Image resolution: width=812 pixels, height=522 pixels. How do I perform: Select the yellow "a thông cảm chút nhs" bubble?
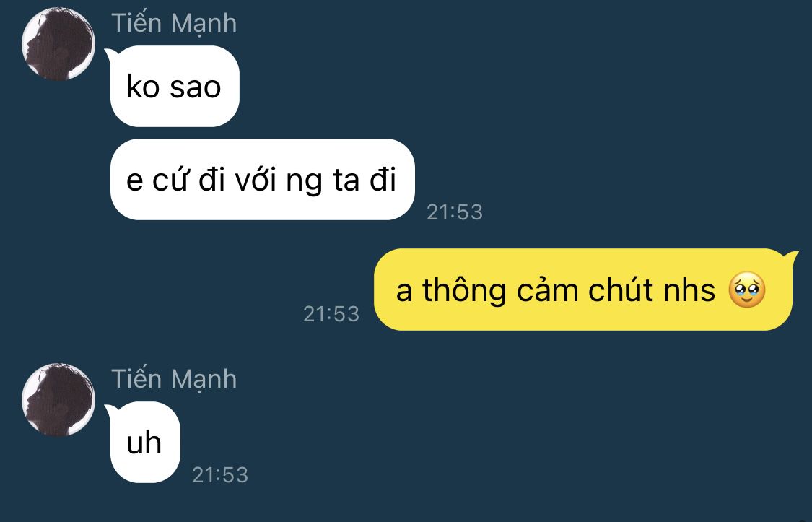pyautogui.click(x=584, y=290)
